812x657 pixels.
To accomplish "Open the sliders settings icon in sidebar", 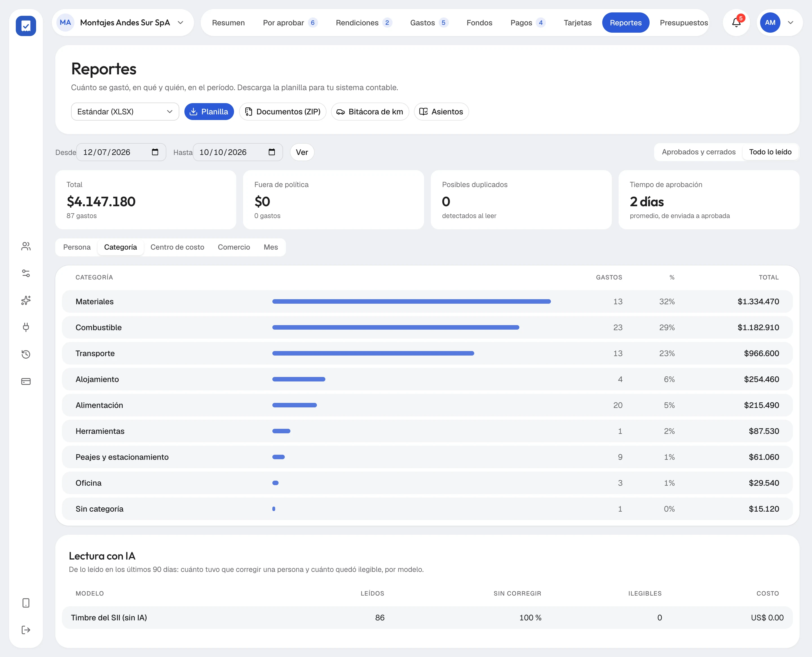I will (26, 273).
